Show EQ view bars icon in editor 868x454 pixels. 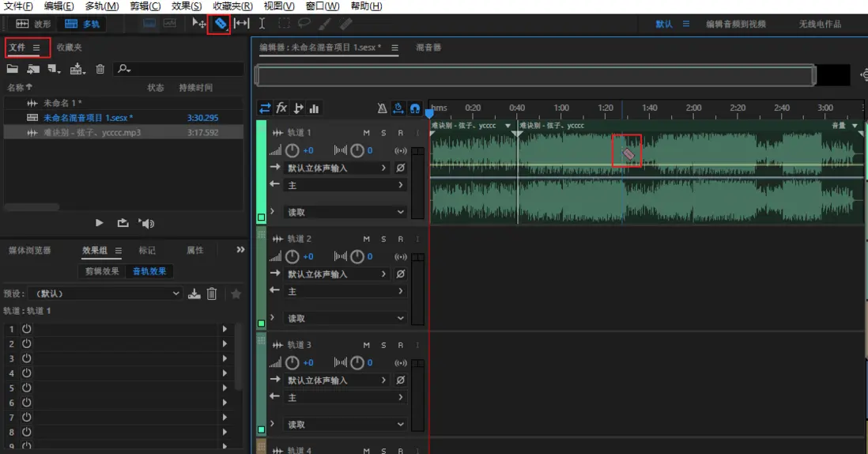tap(314, 108)
